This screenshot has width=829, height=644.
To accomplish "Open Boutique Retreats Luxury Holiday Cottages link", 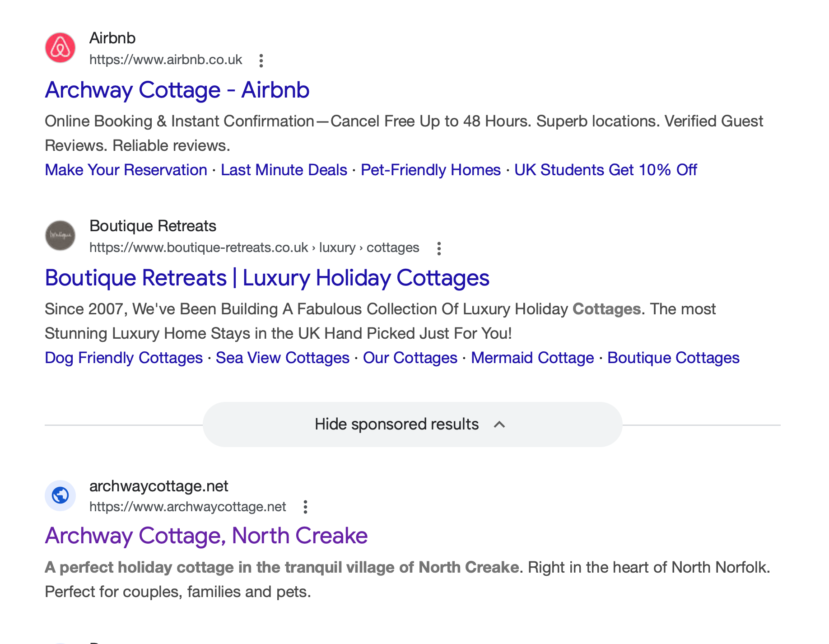I will (x=267, y=278).
